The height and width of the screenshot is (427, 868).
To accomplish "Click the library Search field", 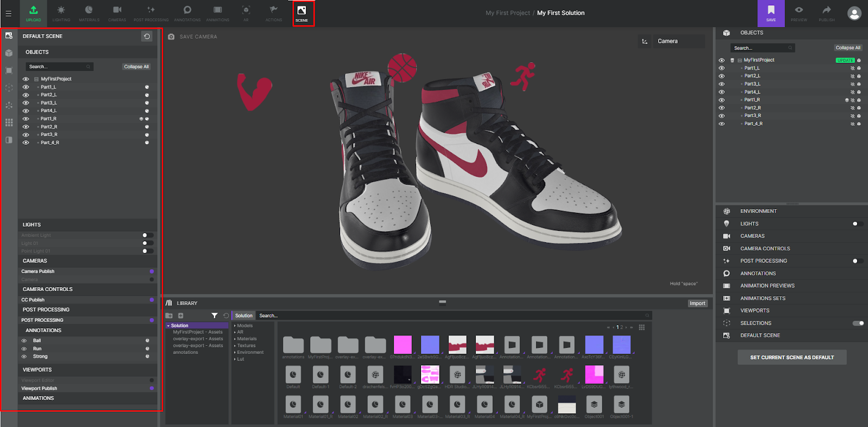I will coord(454,315).
